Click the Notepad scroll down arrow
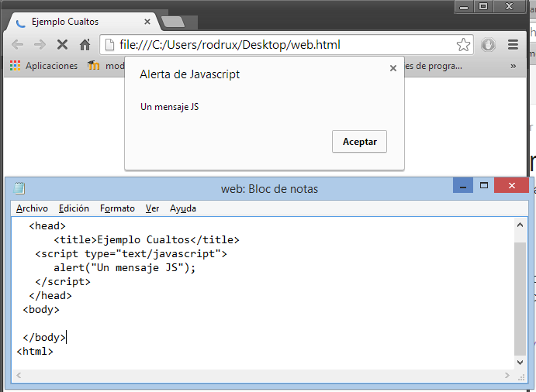This screenshot has width=536, height=392. (x=520, y=363)
